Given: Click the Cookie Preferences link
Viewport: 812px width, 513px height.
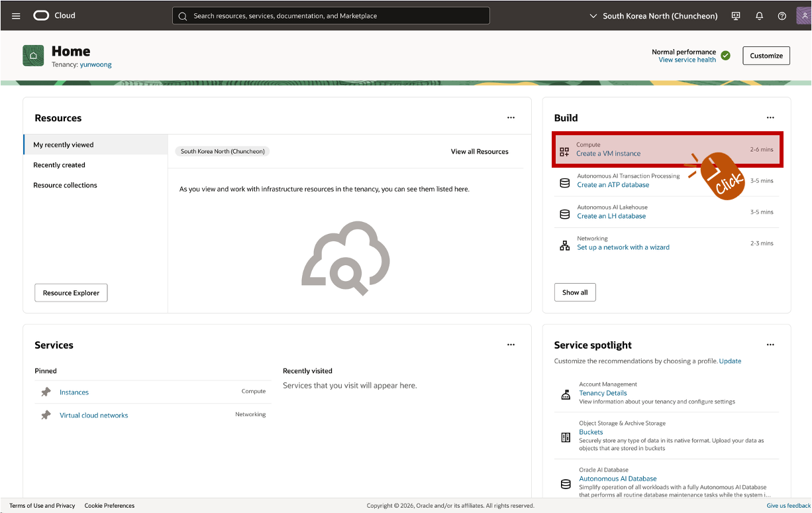Looking at the screenshot, I should pos(109,506).
